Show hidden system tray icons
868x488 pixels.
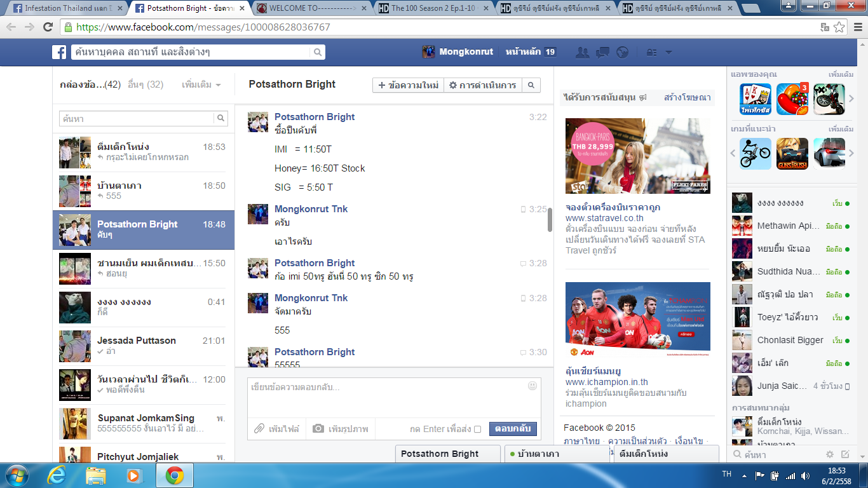pos(744,475)
